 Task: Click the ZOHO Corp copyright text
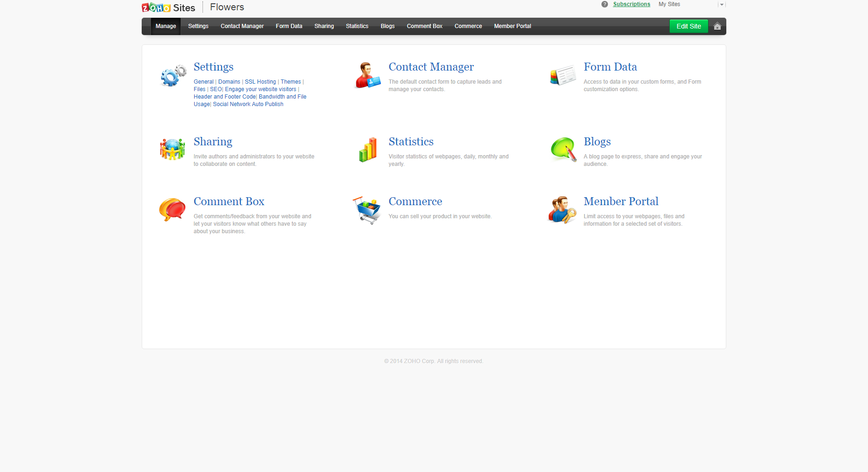click(x=434, y=361)
